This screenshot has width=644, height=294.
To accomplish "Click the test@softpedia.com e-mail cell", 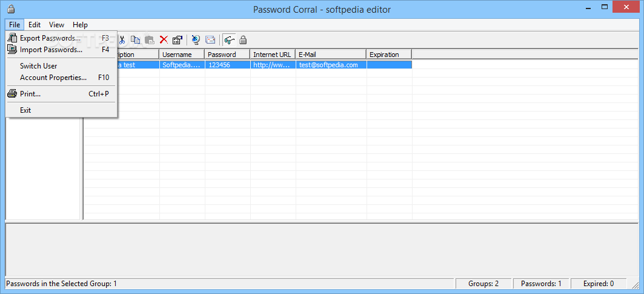I will pos(331,64).
